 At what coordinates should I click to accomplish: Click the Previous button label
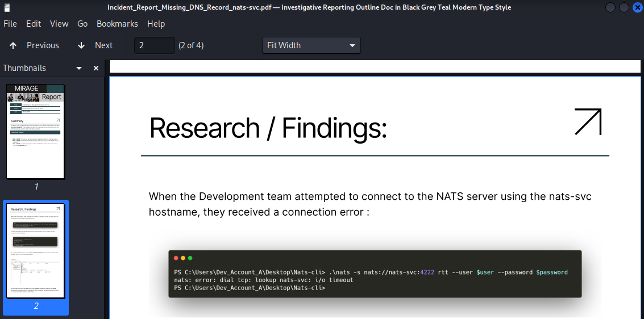(43, 45)
